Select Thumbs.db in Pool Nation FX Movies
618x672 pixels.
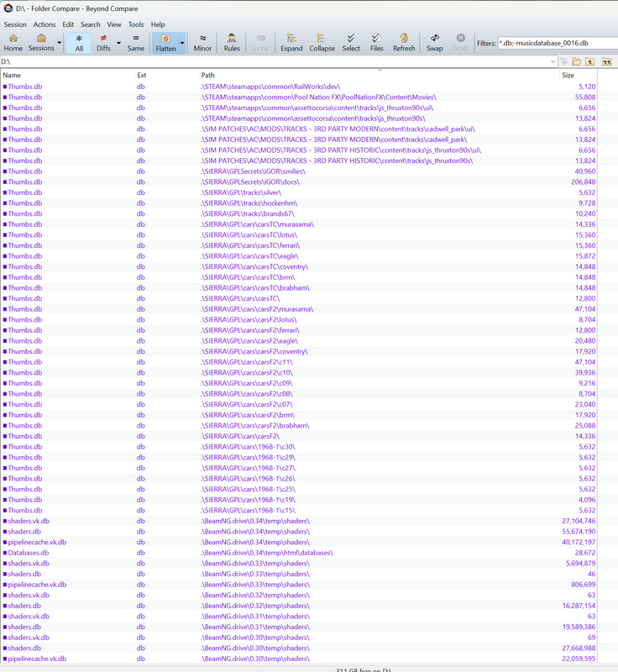click(x=25, y=97)
